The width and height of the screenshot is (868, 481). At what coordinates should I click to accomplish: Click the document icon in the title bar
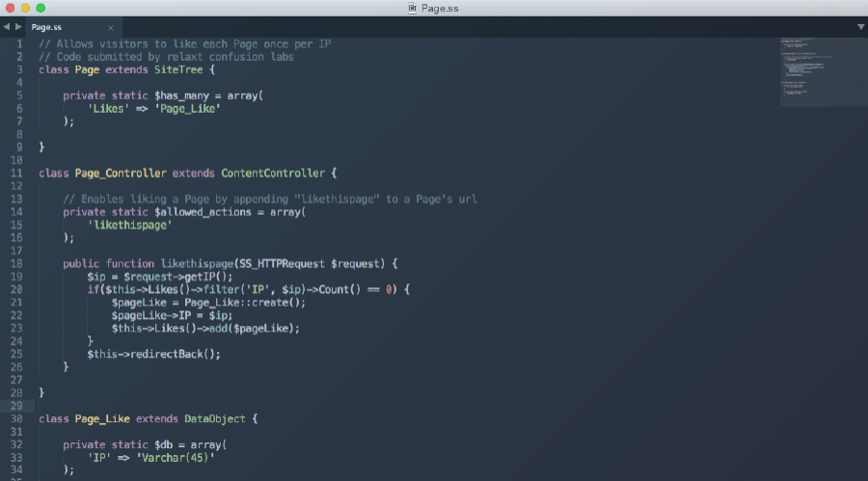412,8
